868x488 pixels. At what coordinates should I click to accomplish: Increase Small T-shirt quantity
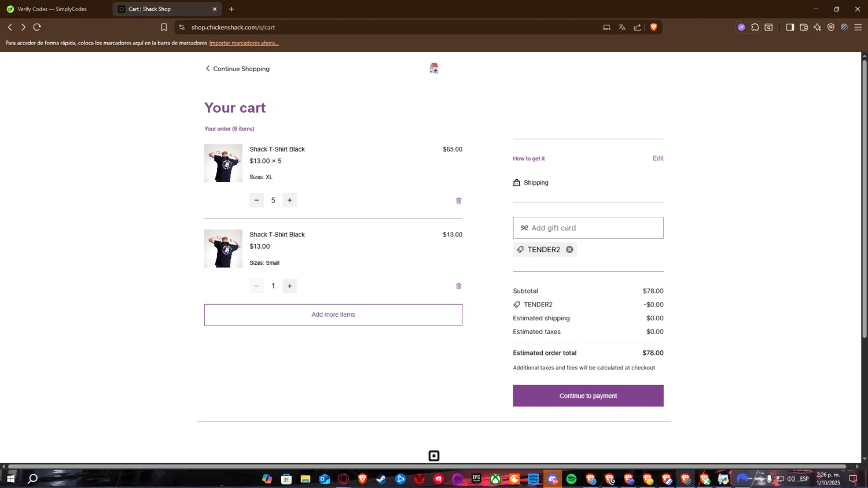pos(290,286)
